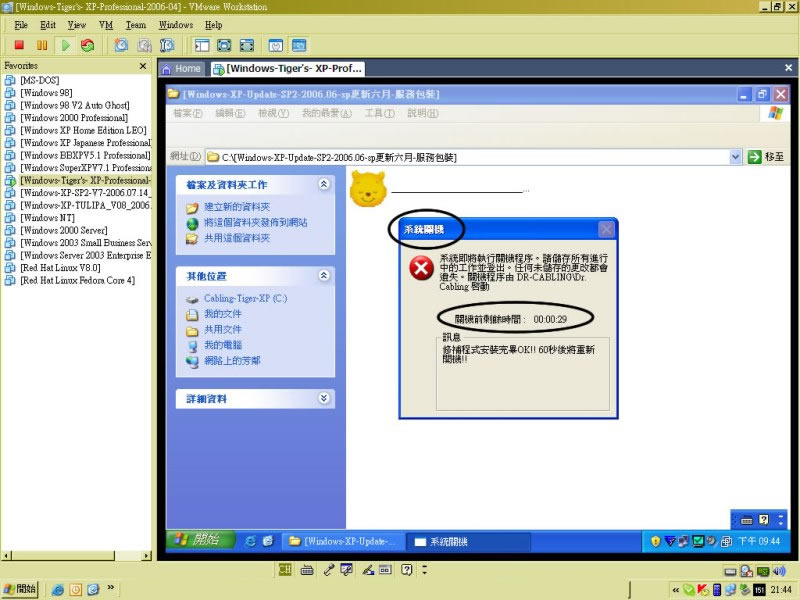The width and height of the screenshot is (800, 600).
Task: Open the File menu in VMware
Action: [21, 25]
